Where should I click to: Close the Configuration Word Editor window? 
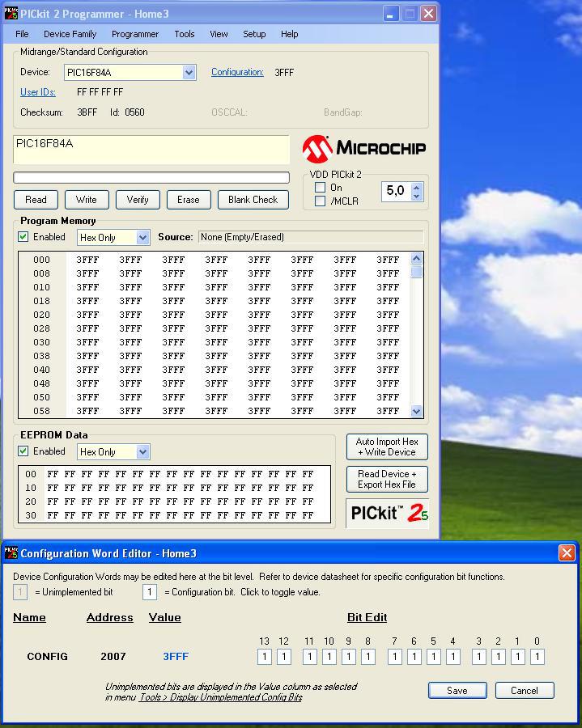coord(567,553)
